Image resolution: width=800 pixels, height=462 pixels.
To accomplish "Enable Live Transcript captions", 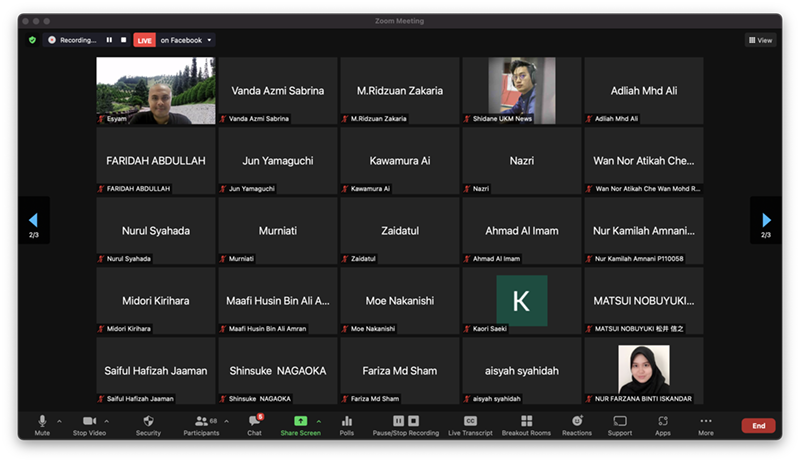I will [470, 424].
